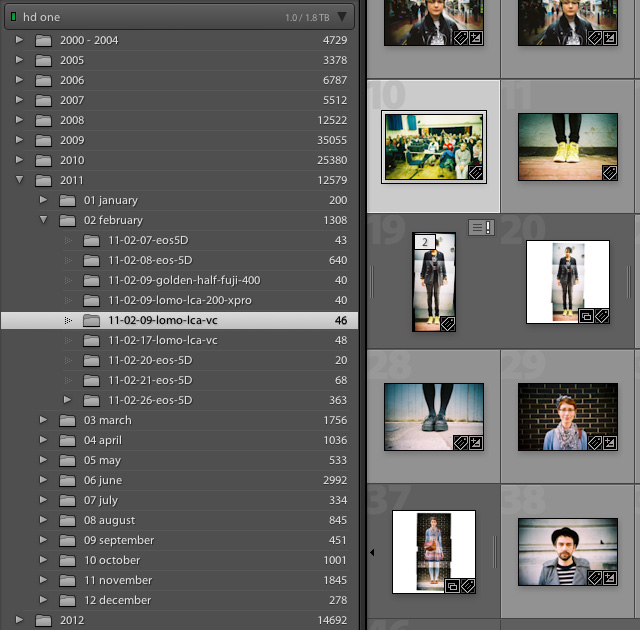Select the man in black hat thumbnail
Image resolution: width=640 pixels, height=630 pixels.
[568, 552]
